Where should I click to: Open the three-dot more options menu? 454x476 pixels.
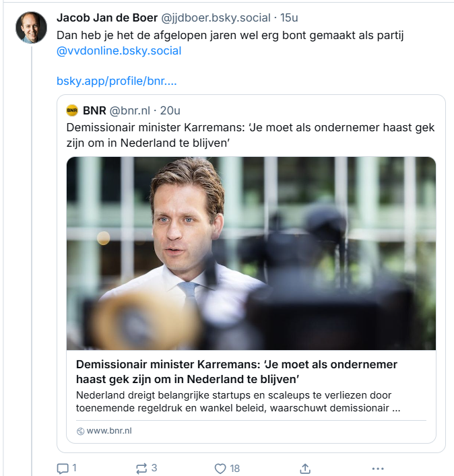(378, 468)
